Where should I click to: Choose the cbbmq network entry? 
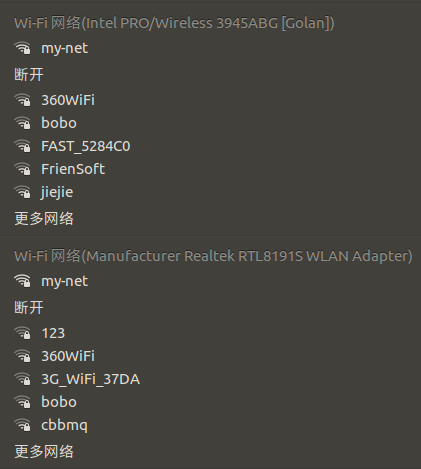coord(210,425)
